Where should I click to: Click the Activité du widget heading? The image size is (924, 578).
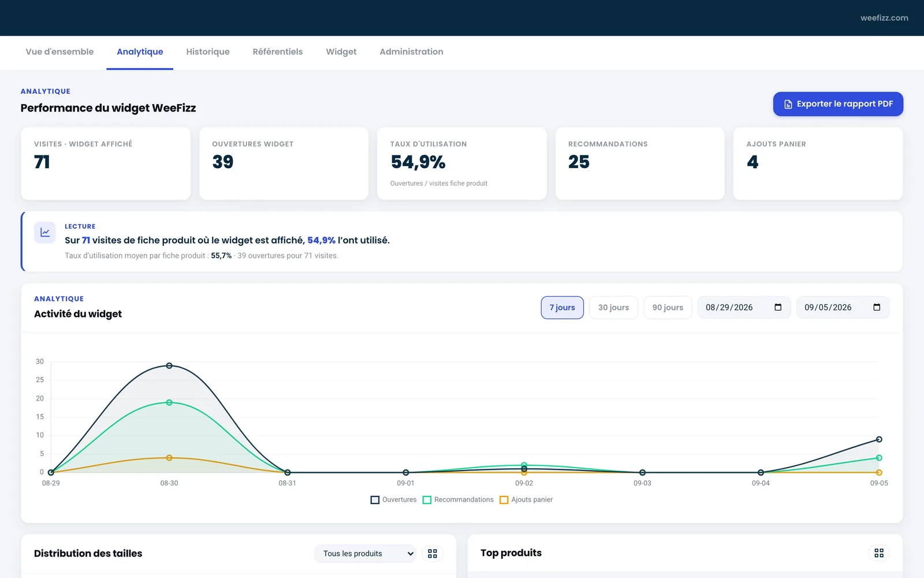pos(78,314)
